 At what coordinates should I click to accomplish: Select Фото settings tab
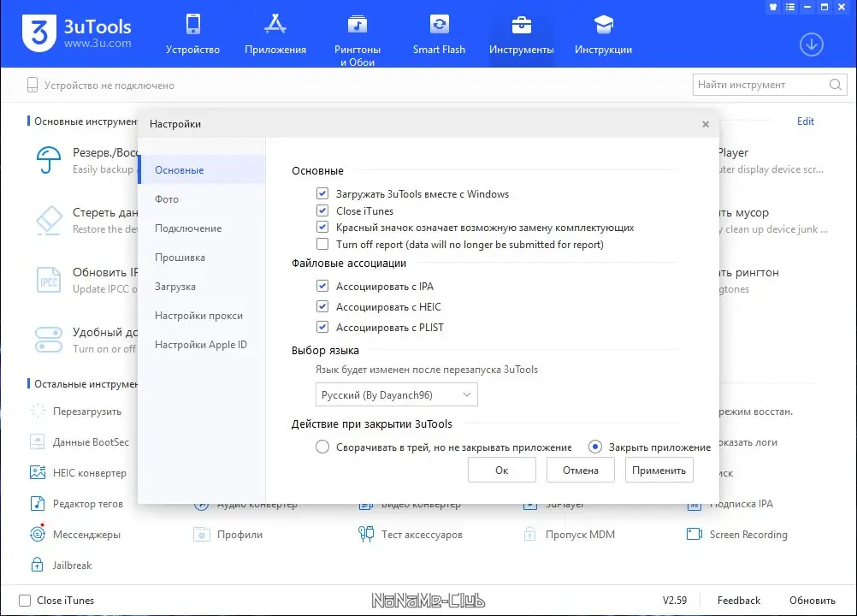[202, 199]
